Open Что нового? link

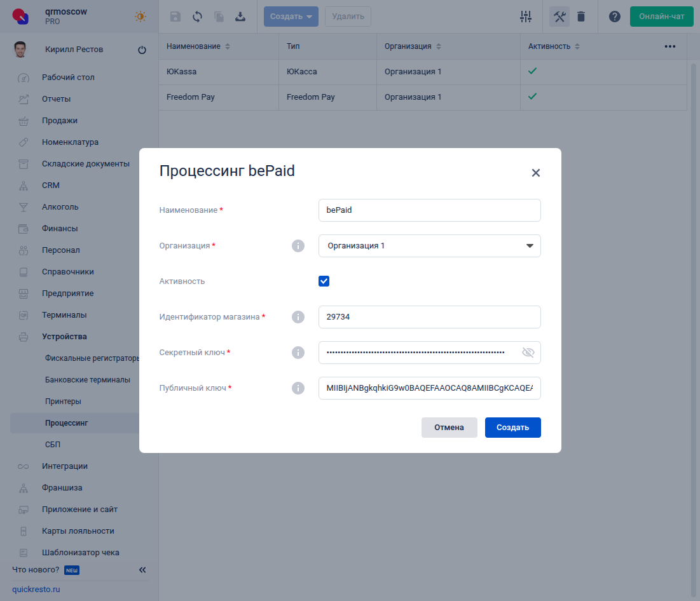click(36, 570)
